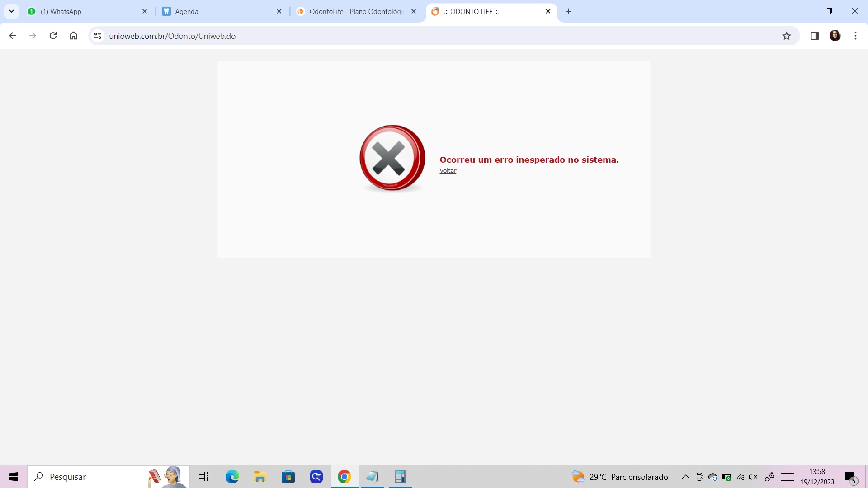Close the ODONTO LIFE tab

point(548,11)
